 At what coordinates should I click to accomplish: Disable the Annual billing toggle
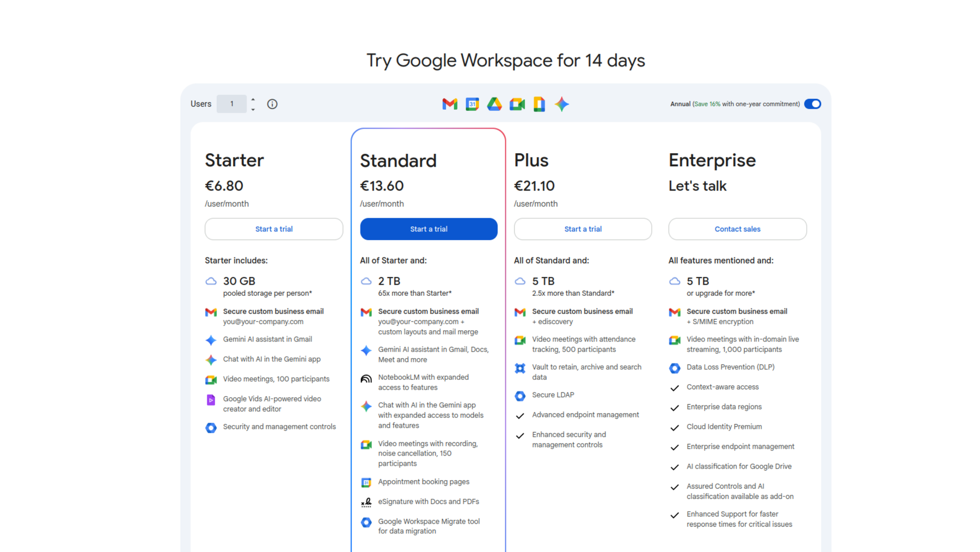812,104
